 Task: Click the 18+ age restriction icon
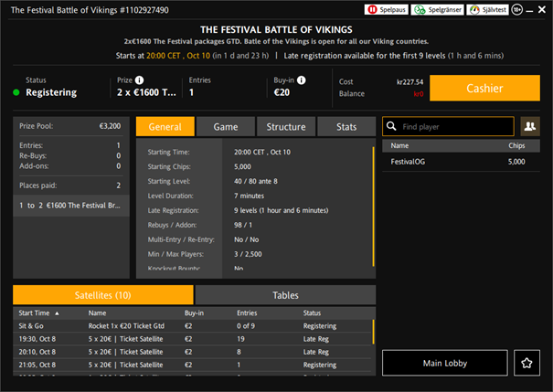point(517,9)
